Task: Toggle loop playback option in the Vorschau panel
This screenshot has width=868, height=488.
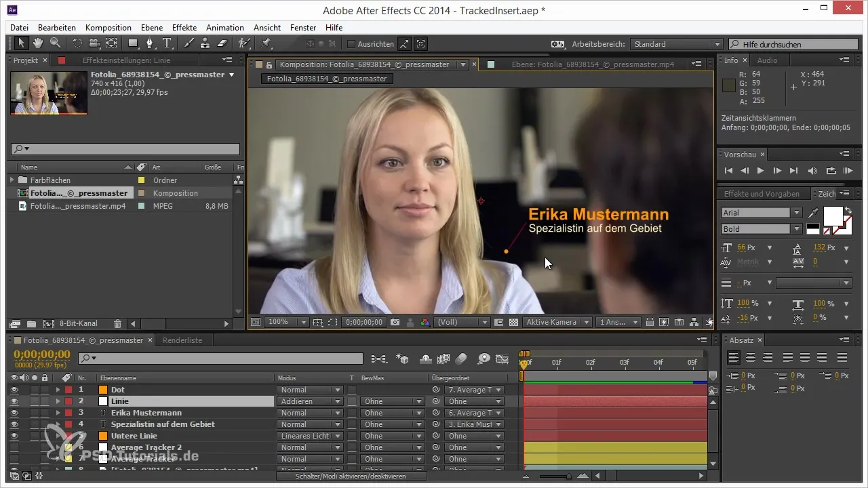Action: 831,170
